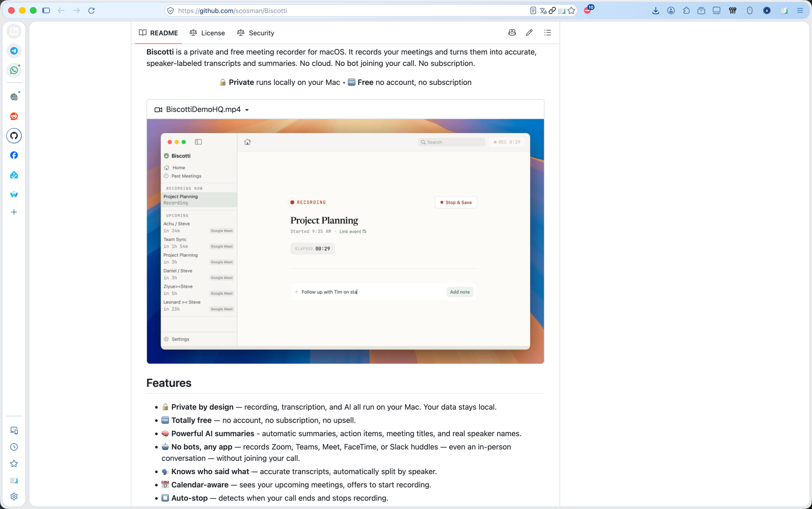812x509 pixels.
Task: Click the 'Knows who said what' feature text
Action: pos(210,472)
